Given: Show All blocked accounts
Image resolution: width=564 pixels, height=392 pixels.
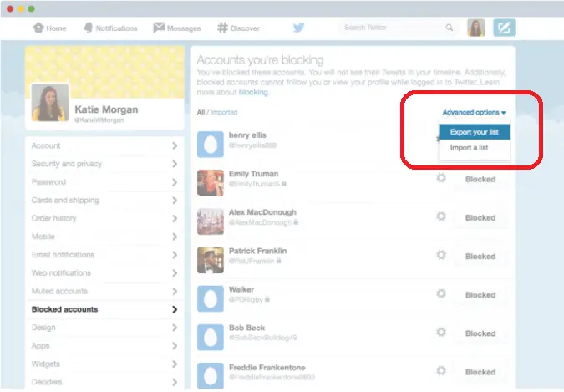Looking at the screenshot, I should (201, 112).
